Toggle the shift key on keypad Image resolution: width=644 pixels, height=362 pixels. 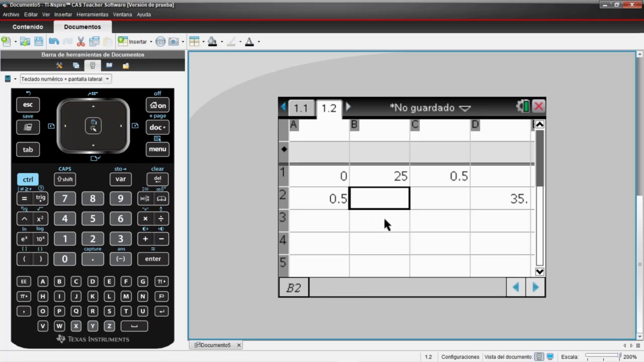pyautogui.click(x=65, y=179)
